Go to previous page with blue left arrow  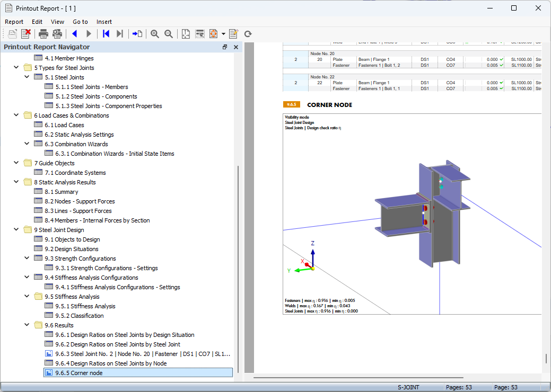74,34
